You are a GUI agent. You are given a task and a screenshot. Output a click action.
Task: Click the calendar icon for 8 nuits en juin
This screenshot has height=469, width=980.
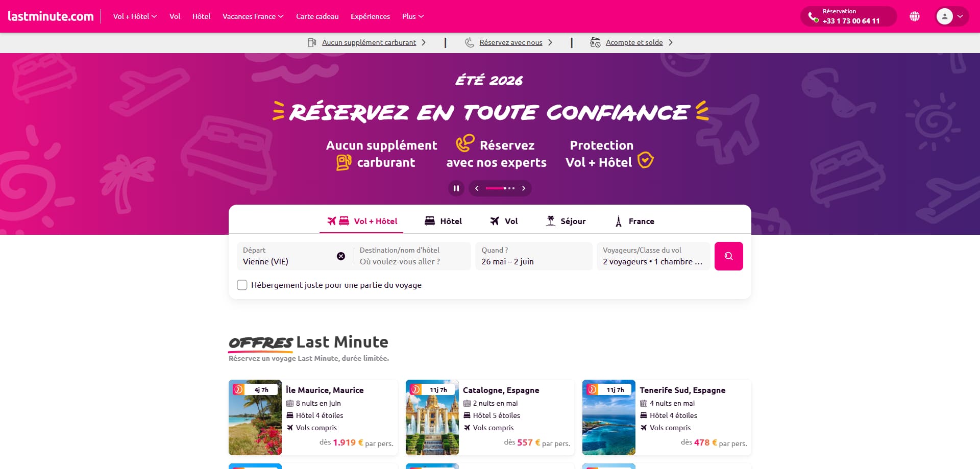[290, 403]
